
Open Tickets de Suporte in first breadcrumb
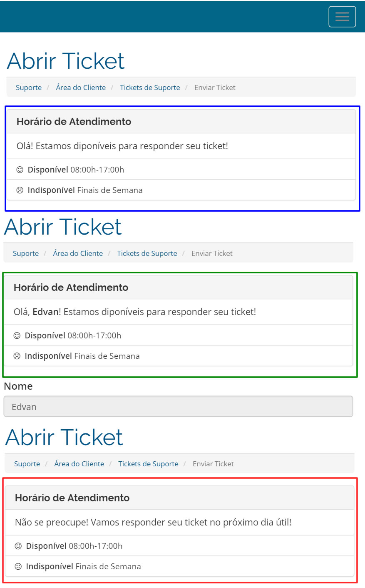pyautogui.click(x=150, y=88)
